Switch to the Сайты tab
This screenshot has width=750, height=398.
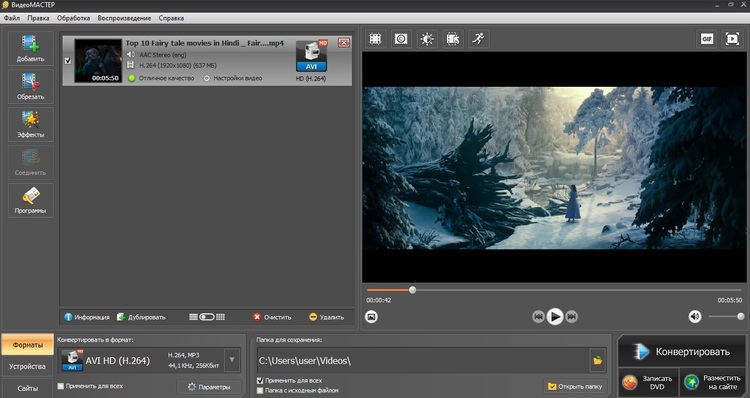[27, 388]
